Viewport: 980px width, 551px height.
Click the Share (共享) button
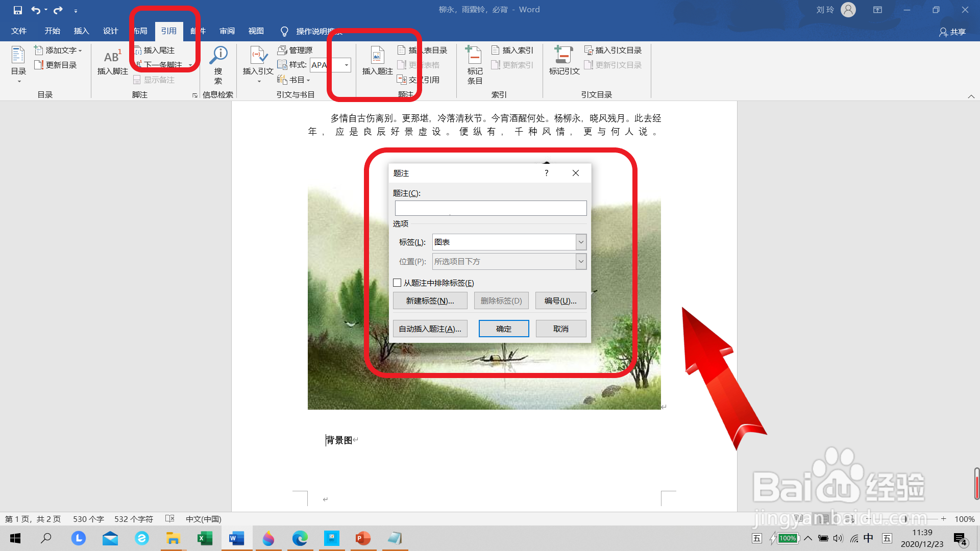(952, 32)
